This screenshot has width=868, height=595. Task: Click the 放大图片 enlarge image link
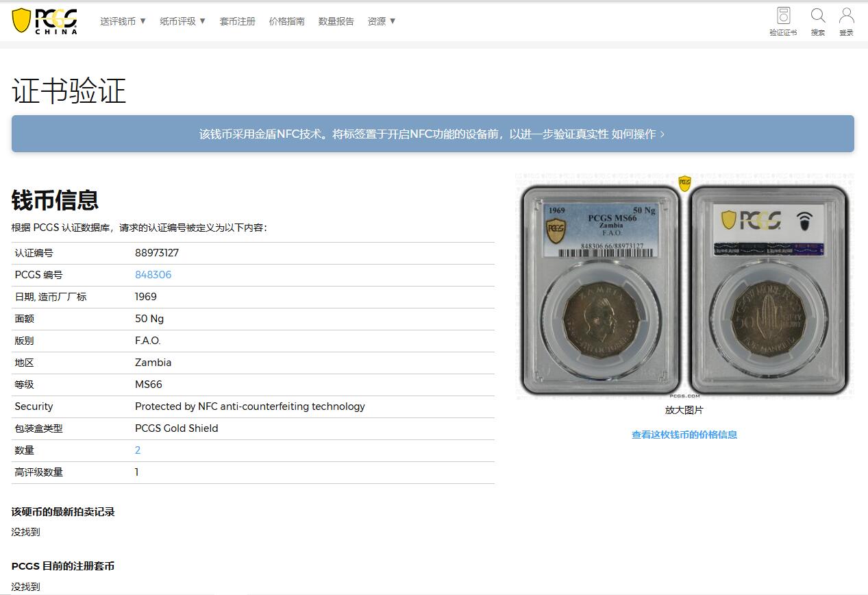tap(684, 410)
